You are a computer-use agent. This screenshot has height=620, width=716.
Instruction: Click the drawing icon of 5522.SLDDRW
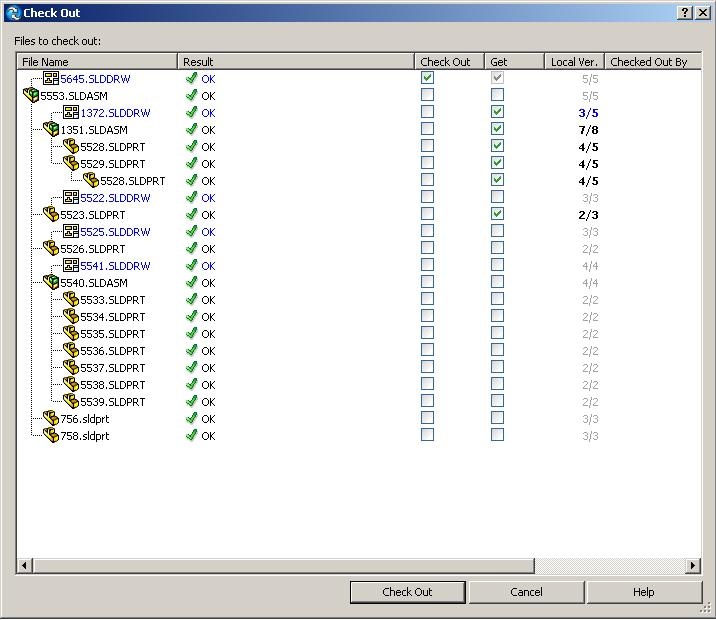71,197
